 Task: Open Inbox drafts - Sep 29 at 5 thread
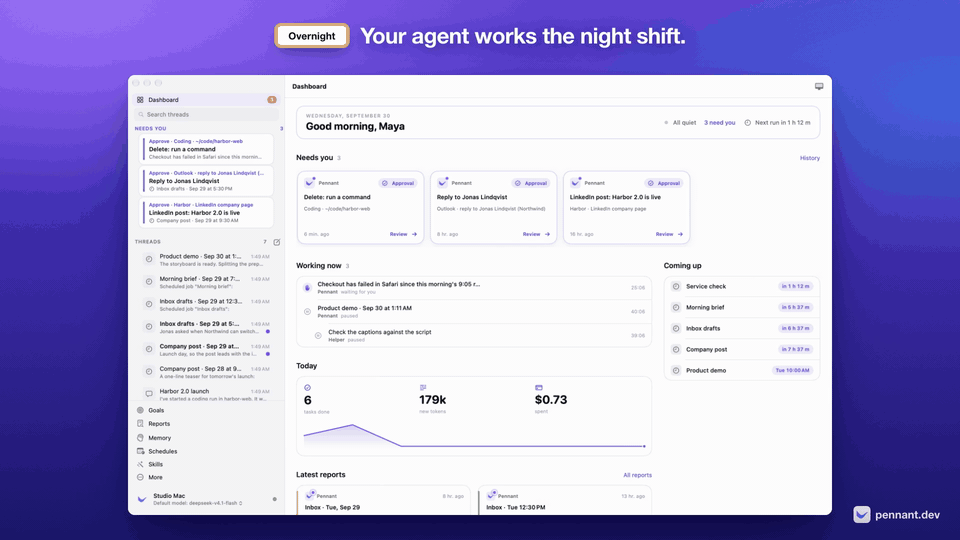point(206,327)
